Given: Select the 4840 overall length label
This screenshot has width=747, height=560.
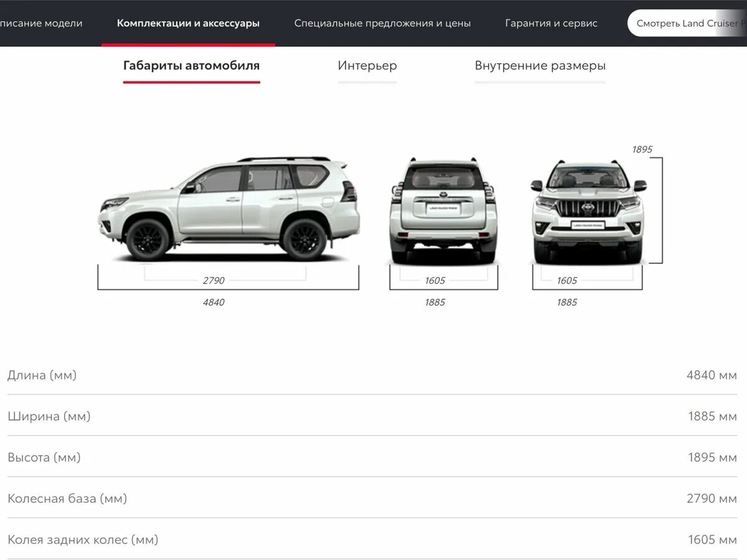Looking at the screenshot, I should point(214,302).
